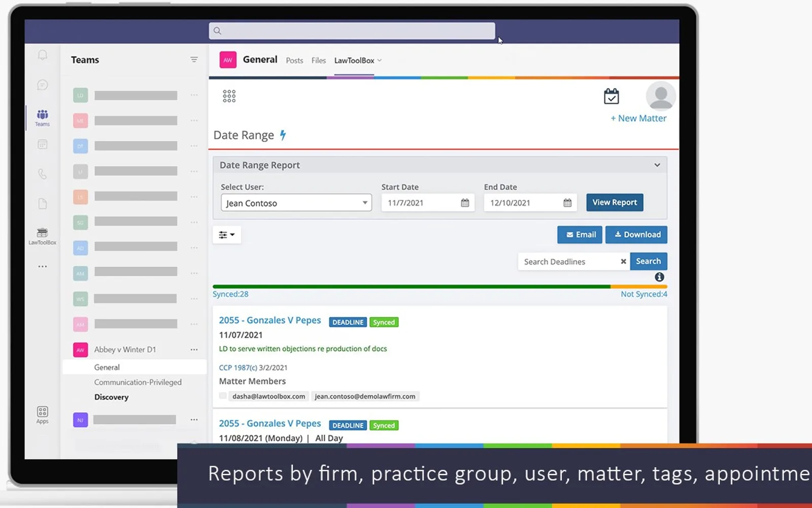Select the AW avatar of Abbey v Winter D1

coord(80,350)
